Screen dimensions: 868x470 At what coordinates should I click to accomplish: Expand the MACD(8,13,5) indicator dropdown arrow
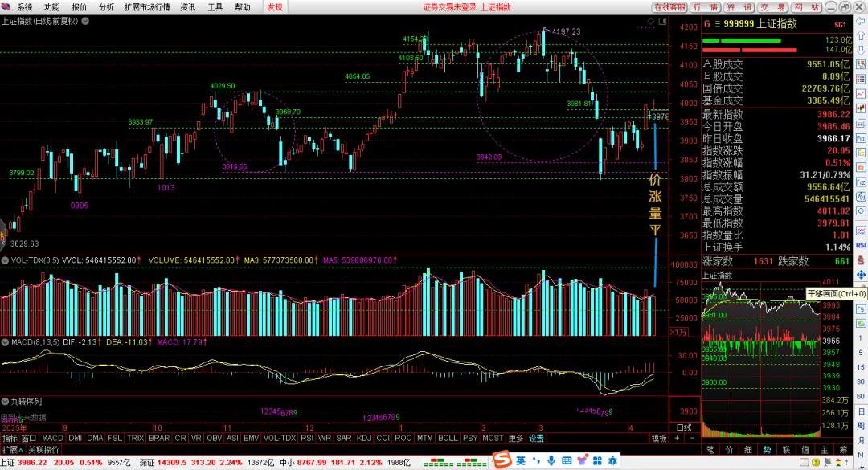(x=5, y=342)
